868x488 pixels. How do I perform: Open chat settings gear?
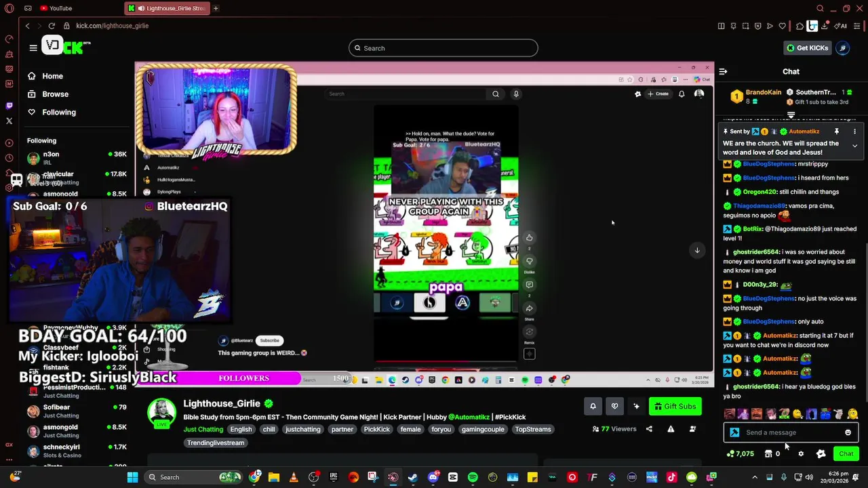801,453
